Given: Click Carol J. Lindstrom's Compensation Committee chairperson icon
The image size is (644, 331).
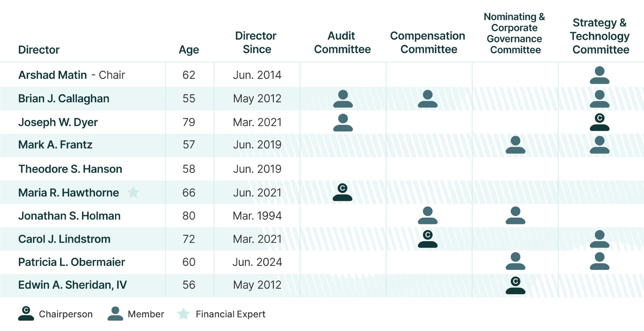Looking at the screenshot, I should (x=428, y=239).
